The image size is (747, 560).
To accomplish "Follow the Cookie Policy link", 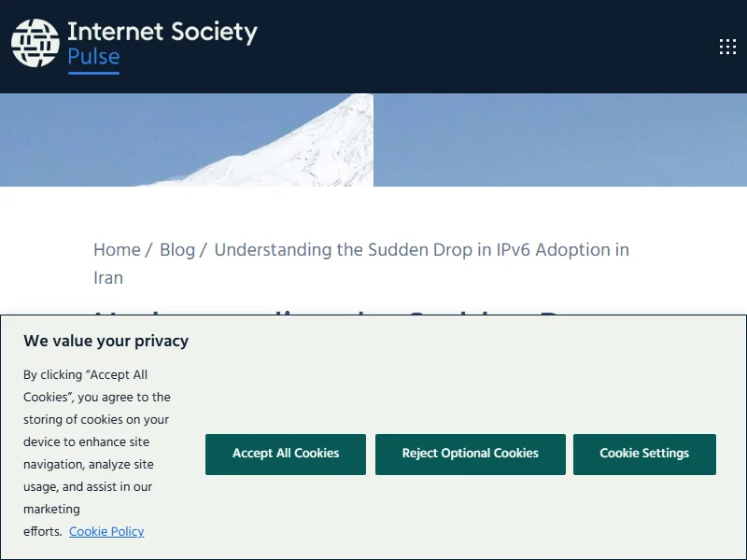I will pyautogui.click(x=106, y=531).
